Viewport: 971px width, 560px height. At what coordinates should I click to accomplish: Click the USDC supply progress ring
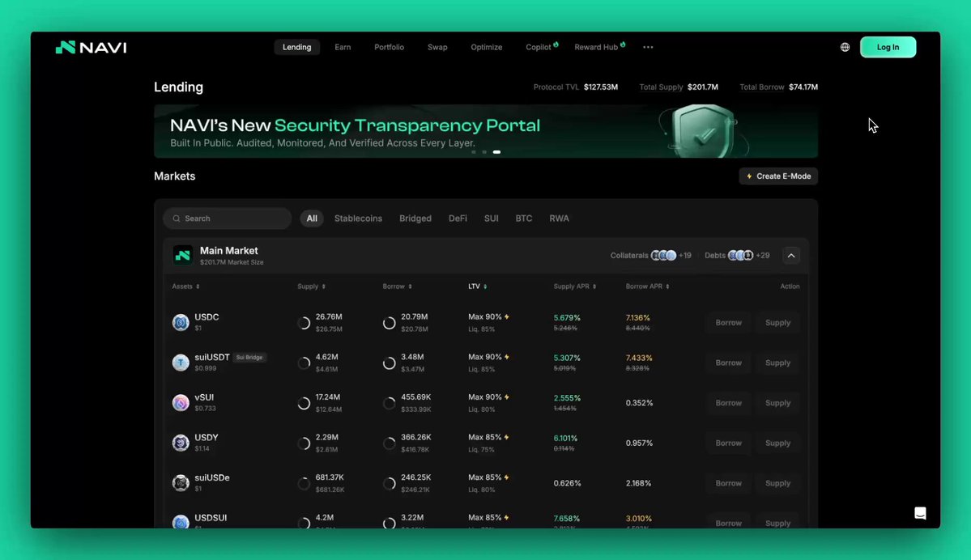304,323
